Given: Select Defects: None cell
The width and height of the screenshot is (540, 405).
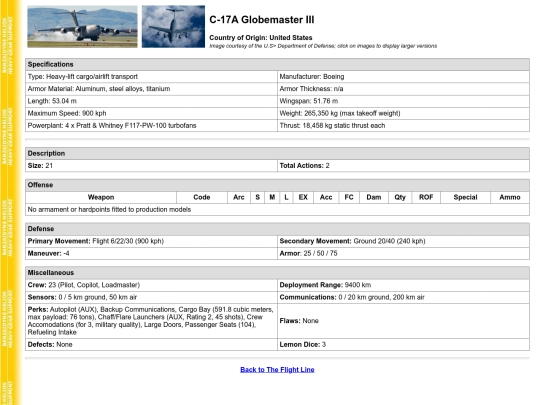Looking at the screenshot, I should [x=151, y=344].
